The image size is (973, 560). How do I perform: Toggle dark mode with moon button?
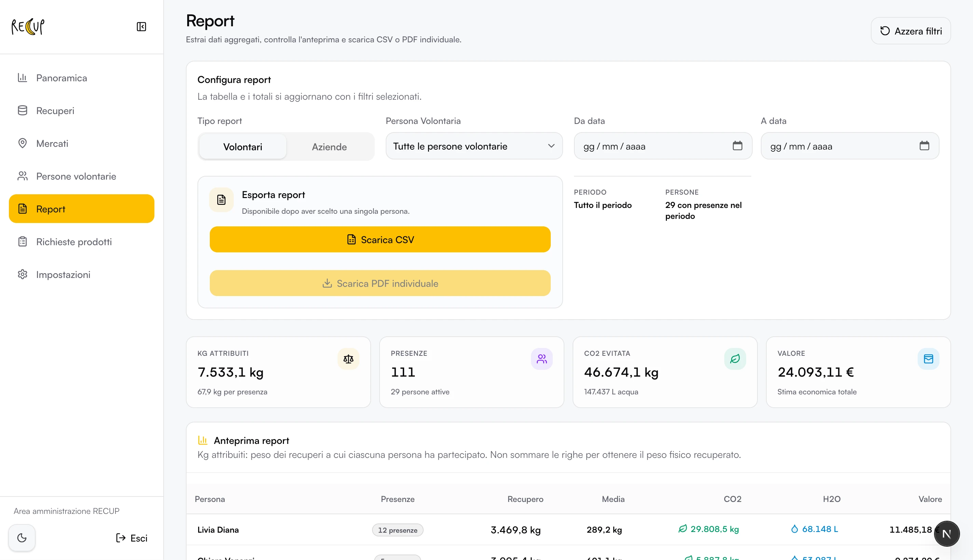coord(22,537)
